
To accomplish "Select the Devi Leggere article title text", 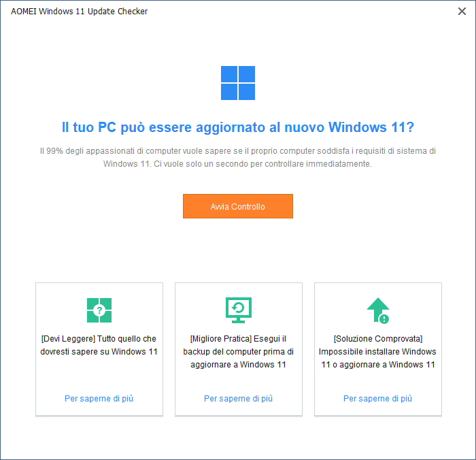I will (99, 345).
